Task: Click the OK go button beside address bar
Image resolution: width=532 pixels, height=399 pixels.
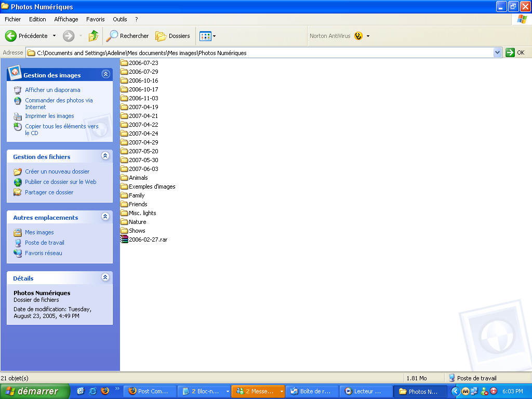Action: point(515,52)
